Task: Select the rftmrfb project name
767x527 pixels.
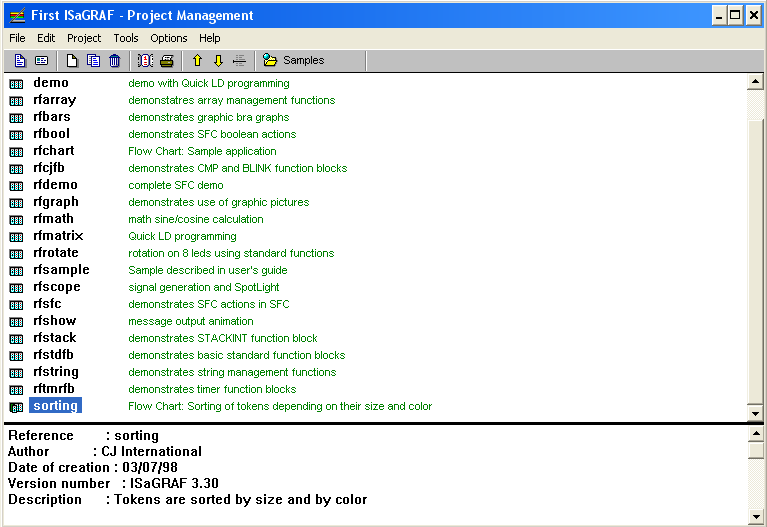Action: pyautogui.click(x=54, y=389)
